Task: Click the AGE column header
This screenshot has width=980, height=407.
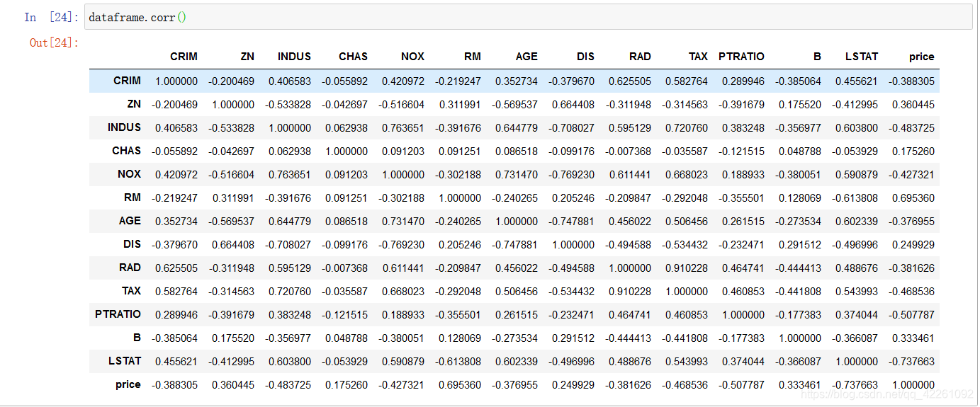Action: coord(526,57)
